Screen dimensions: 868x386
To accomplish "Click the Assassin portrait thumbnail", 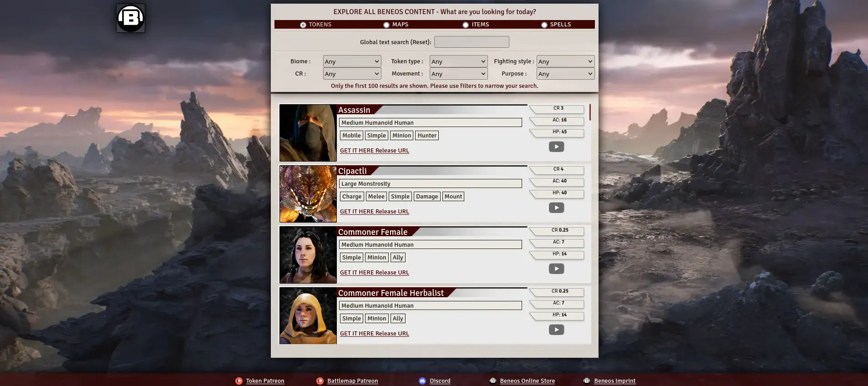I will coord(308,133).
